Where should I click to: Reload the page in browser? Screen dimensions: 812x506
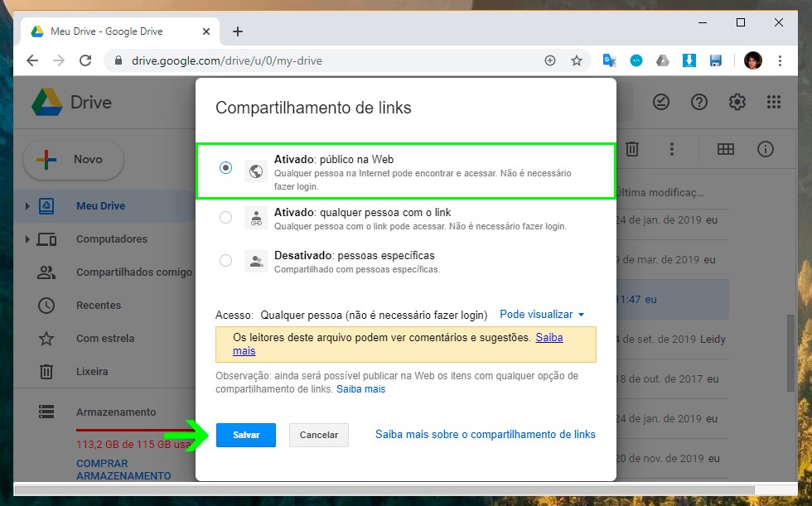[85, 60]
